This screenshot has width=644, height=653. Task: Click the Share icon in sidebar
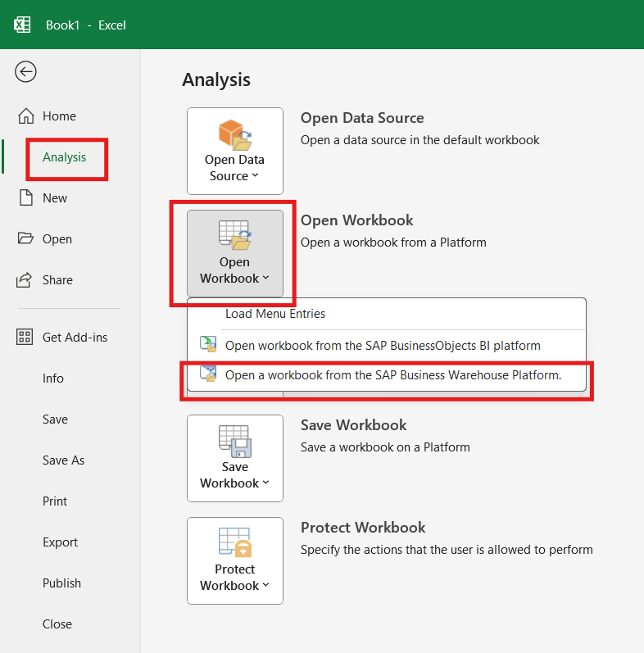[x=26, y=280]
